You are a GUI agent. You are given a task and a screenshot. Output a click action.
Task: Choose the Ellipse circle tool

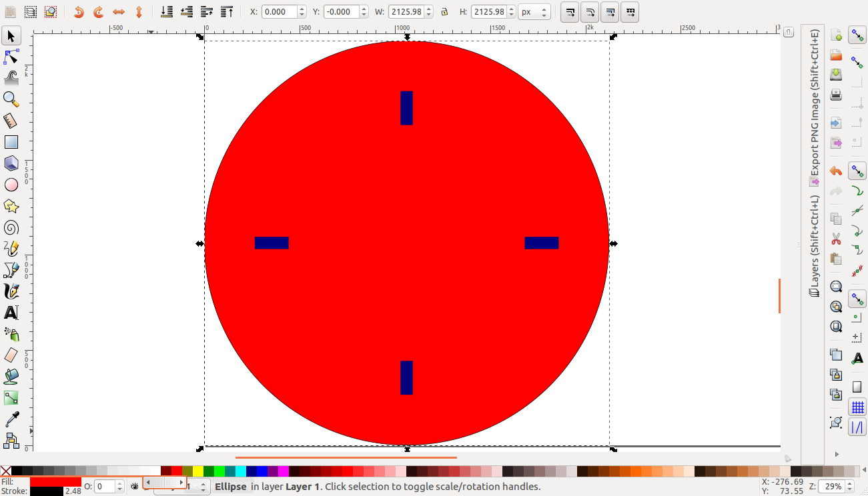click(x=11, y=185)
